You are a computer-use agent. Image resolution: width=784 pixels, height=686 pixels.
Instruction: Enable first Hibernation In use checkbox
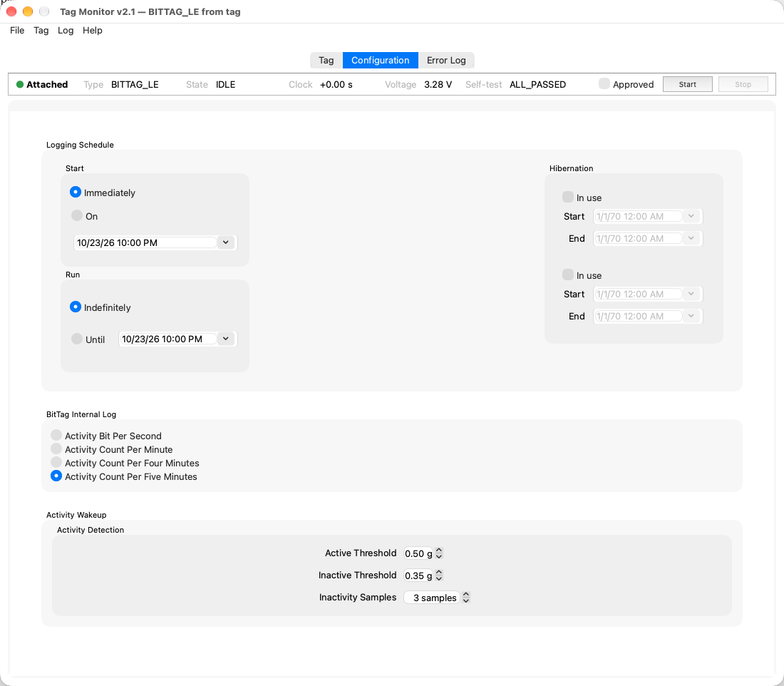[x=568, y=197]
